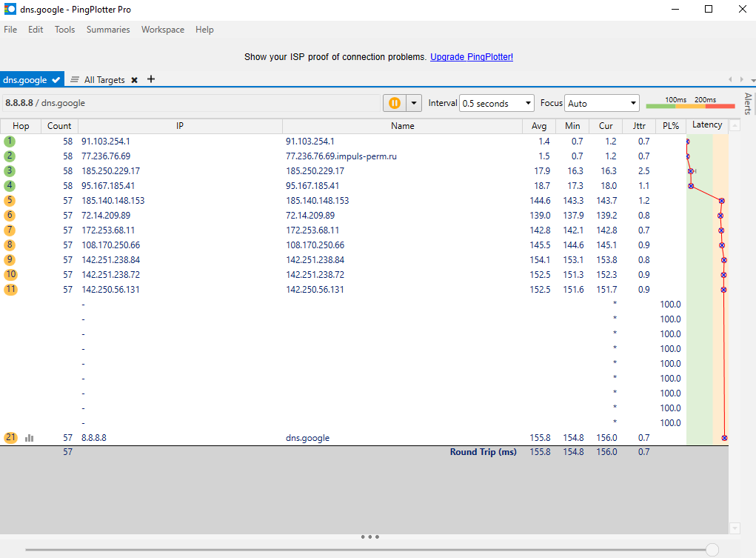Select the 77.236.76.69.impuls-perm.ru name cell
The height and width of the screenshot is (558, 756).
coord(341,156)
